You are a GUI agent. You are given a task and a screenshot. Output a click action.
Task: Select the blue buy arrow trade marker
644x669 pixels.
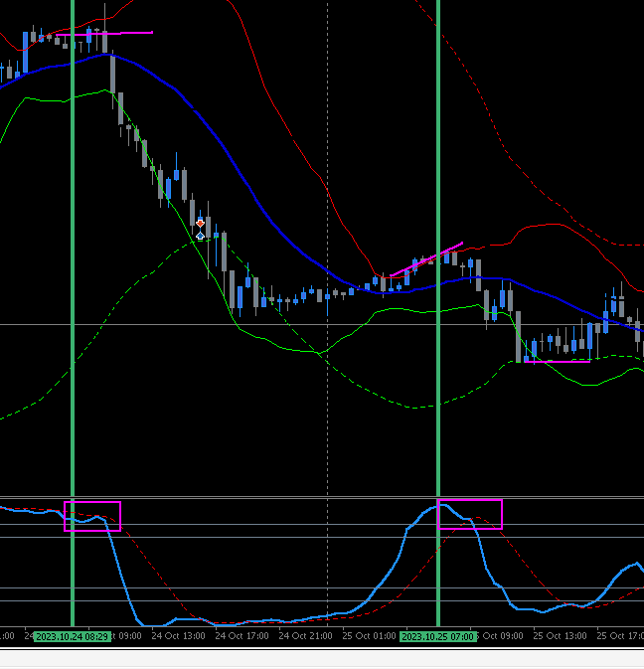200,235
